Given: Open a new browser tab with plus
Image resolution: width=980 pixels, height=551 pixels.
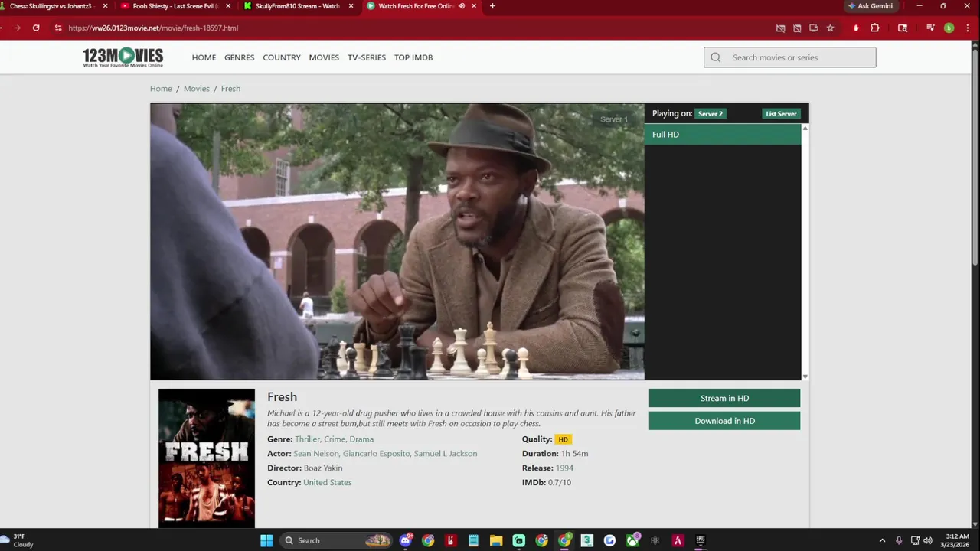Looking at the screenshot, I should click(x=492, y=6).
